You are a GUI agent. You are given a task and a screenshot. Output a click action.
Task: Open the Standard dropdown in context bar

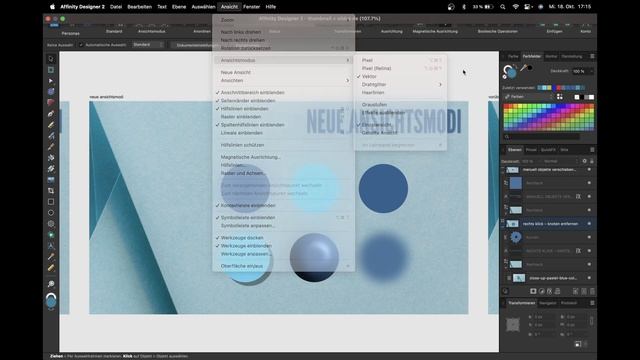click(x=148, y=45)
